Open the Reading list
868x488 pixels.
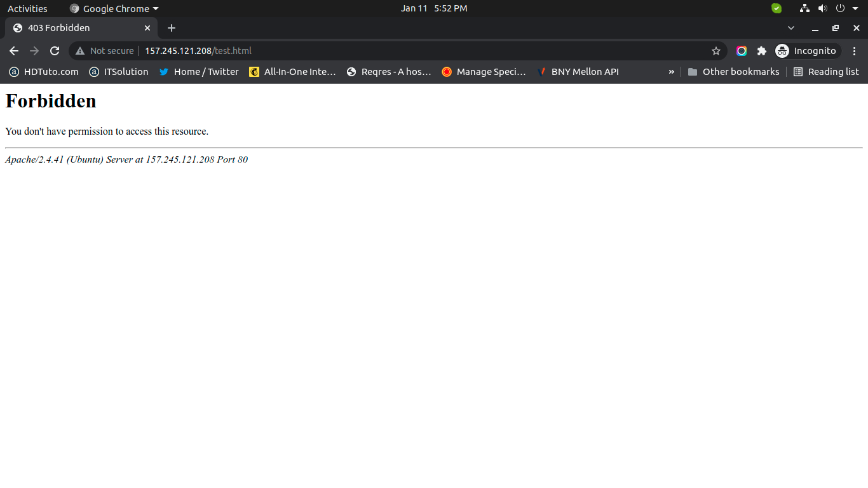pyautogui.click(x=826, y=72)
